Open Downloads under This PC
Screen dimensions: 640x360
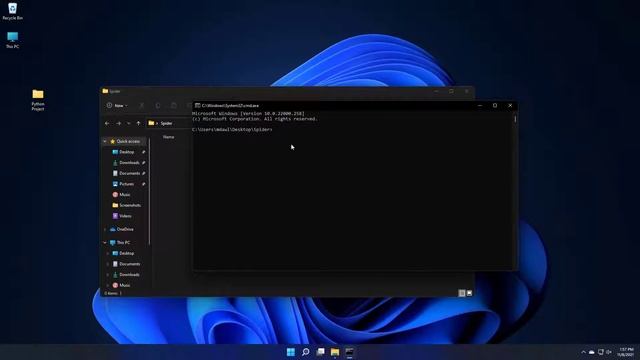(x=129, y=274)
